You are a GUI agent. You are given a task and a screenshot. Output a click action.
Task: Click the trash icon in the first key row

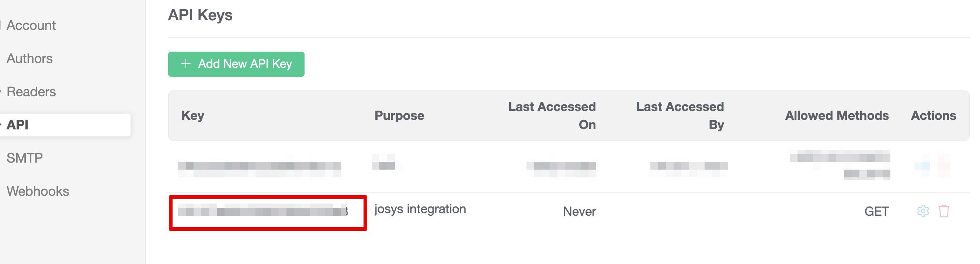pyautogui.click(x=943, y=166)
